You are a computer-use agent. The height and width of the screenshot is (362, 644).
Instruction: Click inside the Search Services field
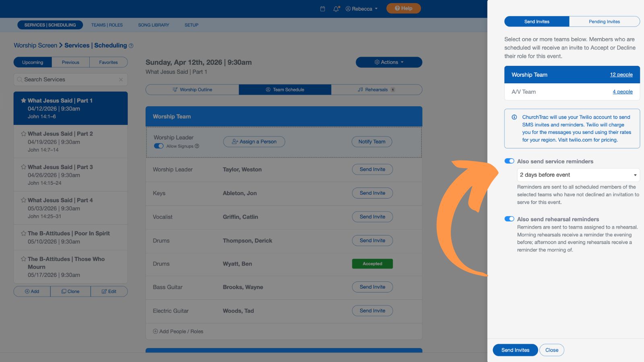[x=64, y=79]
